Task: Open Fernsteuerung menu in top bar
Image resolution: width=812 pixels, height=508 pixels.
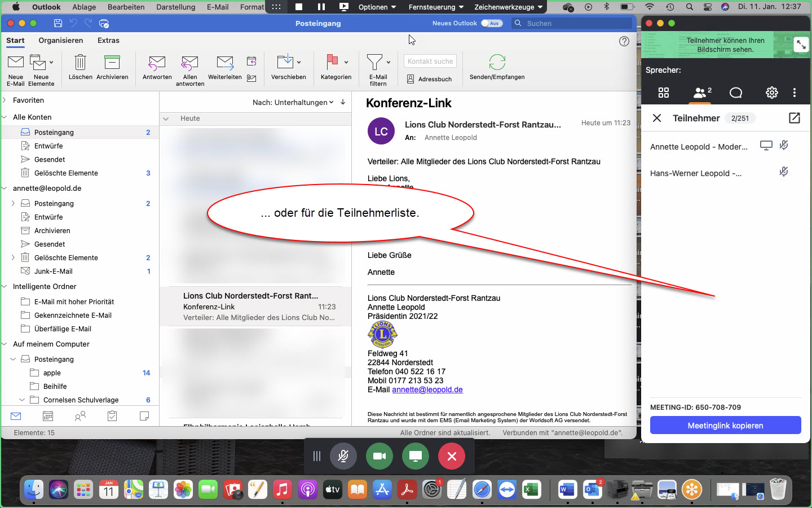Action: 436,7
